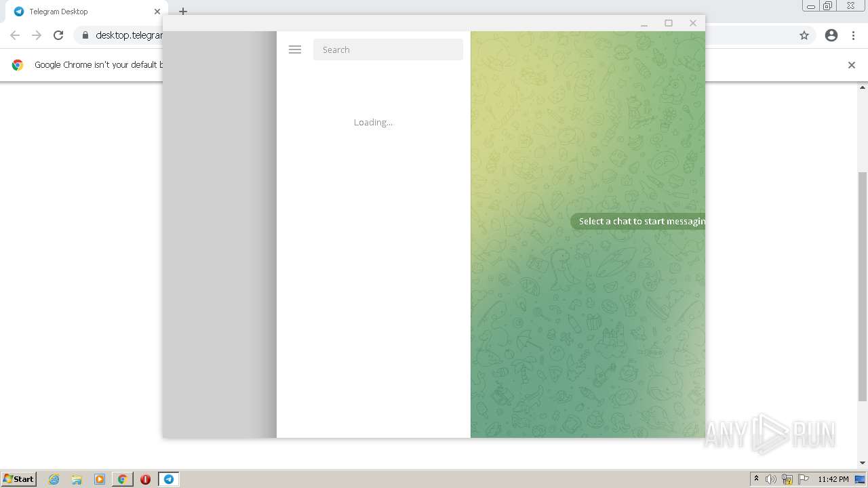
Task: Open Opera browser on taskbar
Action: tap(145, 479)
